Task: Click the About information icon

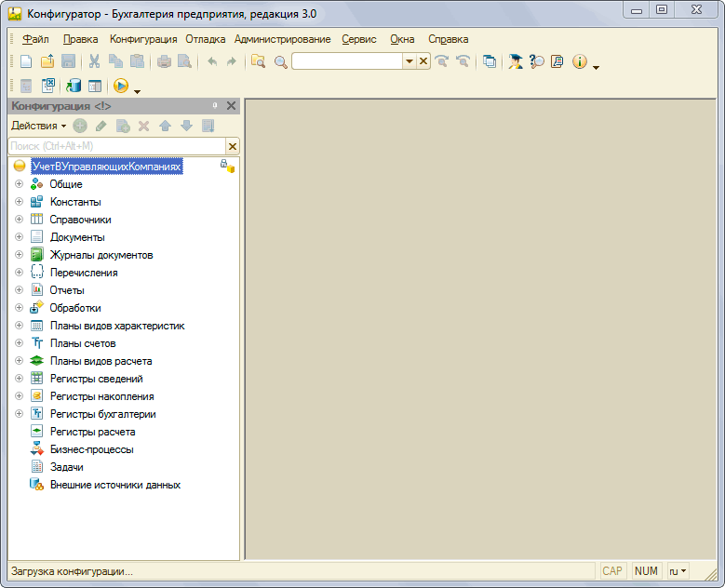Action: [580, 61]
